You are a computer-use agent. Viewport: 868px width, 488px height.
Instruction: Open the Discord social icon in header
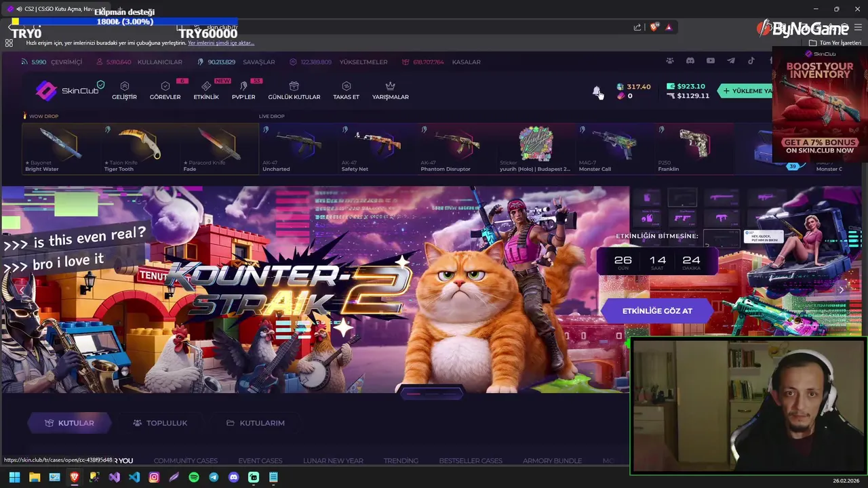(x=690, y=61)
